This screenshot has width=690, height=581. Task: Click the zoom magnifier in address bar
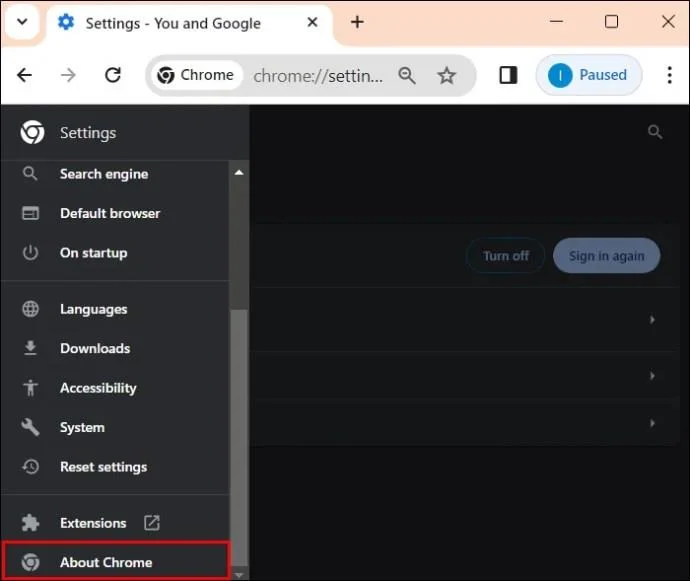coord(407,76)
